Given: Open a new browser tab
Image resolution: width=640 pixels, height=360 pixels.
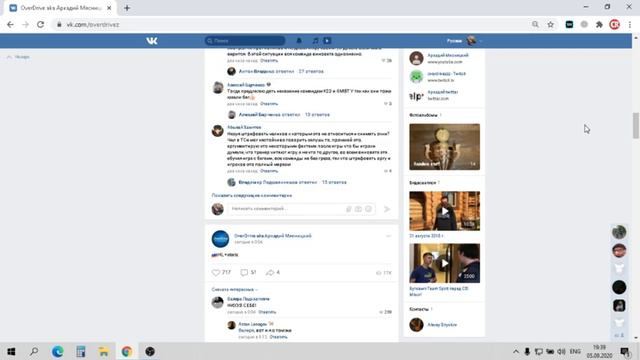Looking at the screenshot, I should coord(127,8).
